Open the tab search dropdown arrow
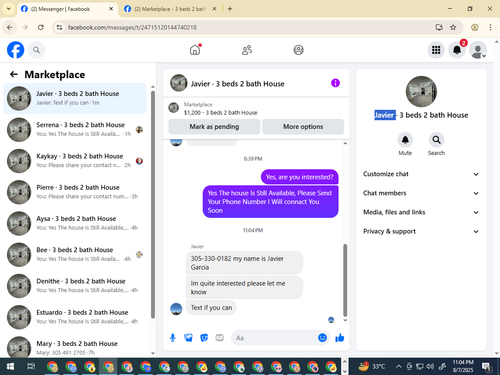The height and width of the screenshot is (375, 500). click(x=9, y=9)
